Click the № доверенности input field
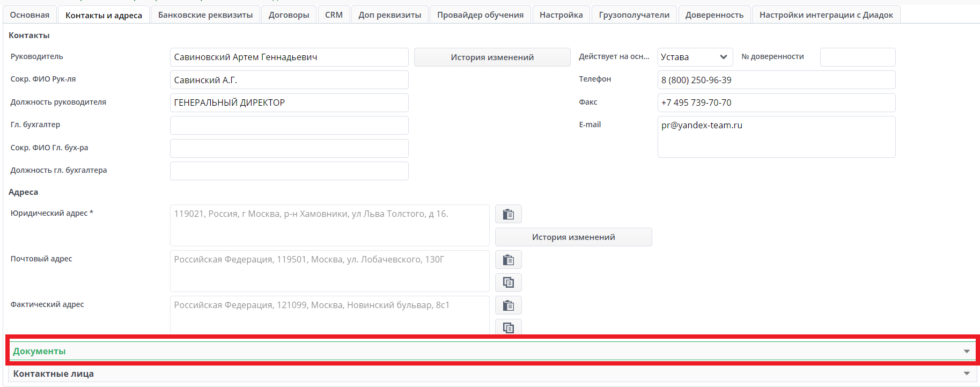 click(858, 57)
